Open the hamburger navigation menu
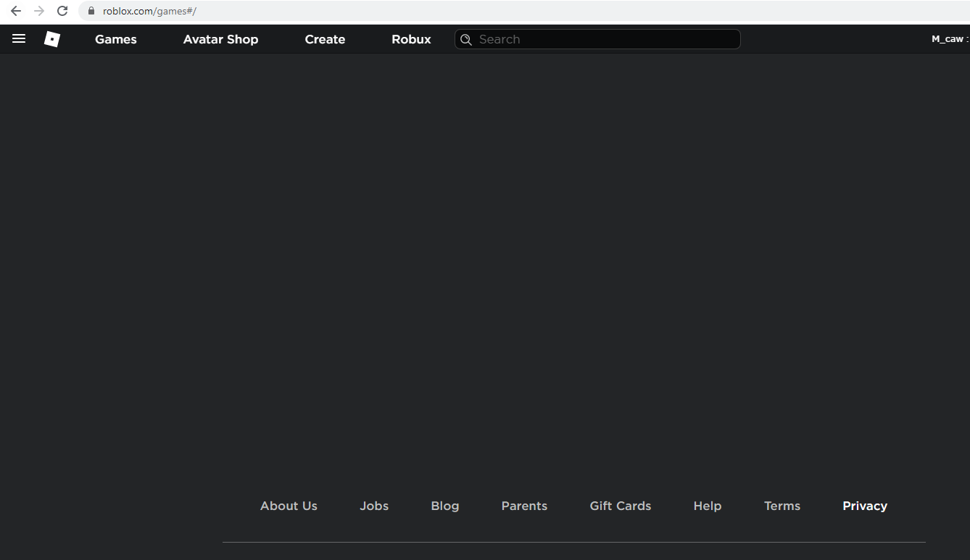This screenshot has width=970, height=560. coord(19,39)
